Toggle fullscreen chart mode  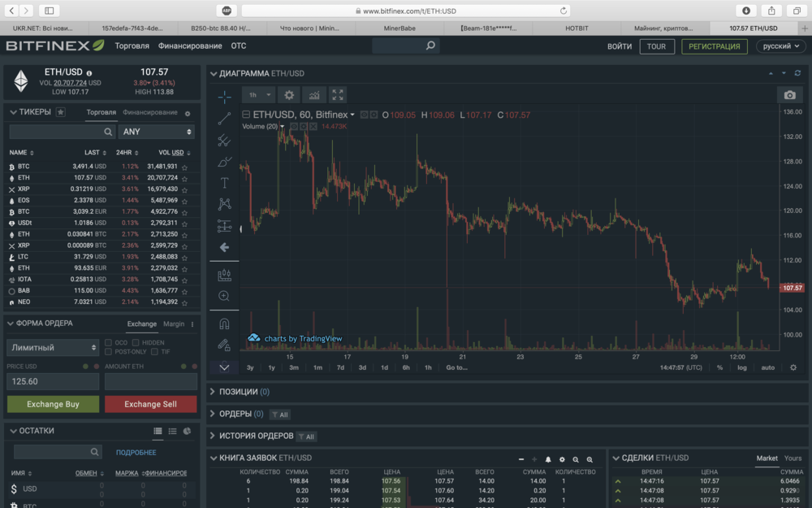click(x=338, y=95)
